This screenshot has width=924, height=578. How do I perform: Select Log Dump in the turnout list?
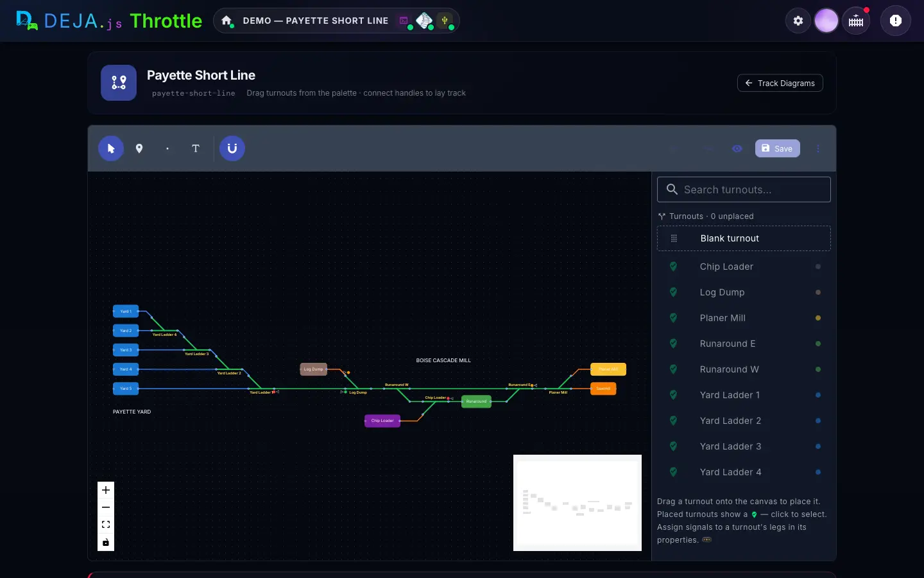coord(744,292)
